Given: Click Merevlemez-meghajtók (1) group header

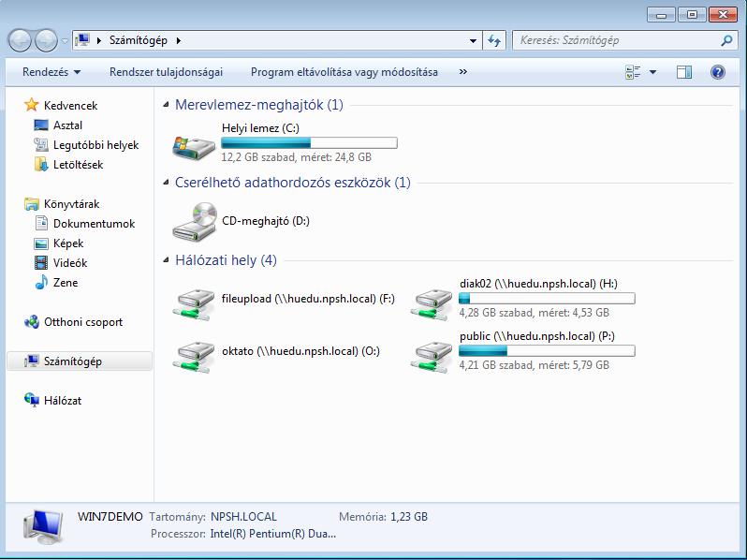Looking at the screenshot, I should pyautogui.click(x=259, y=104).
